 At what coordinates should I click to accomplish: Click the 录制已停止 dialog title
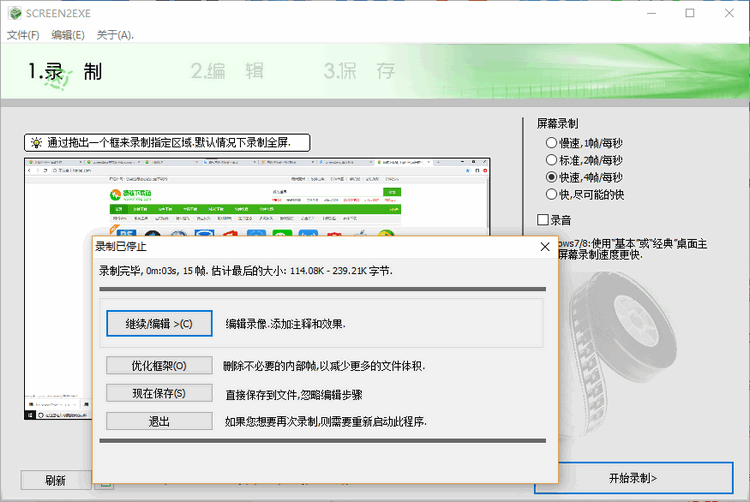coord(121,247)
